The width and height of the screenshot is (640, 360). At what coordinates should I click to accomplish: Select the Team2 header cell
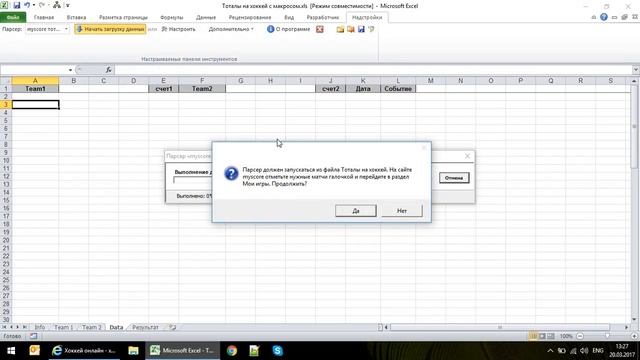pos(202,89)
